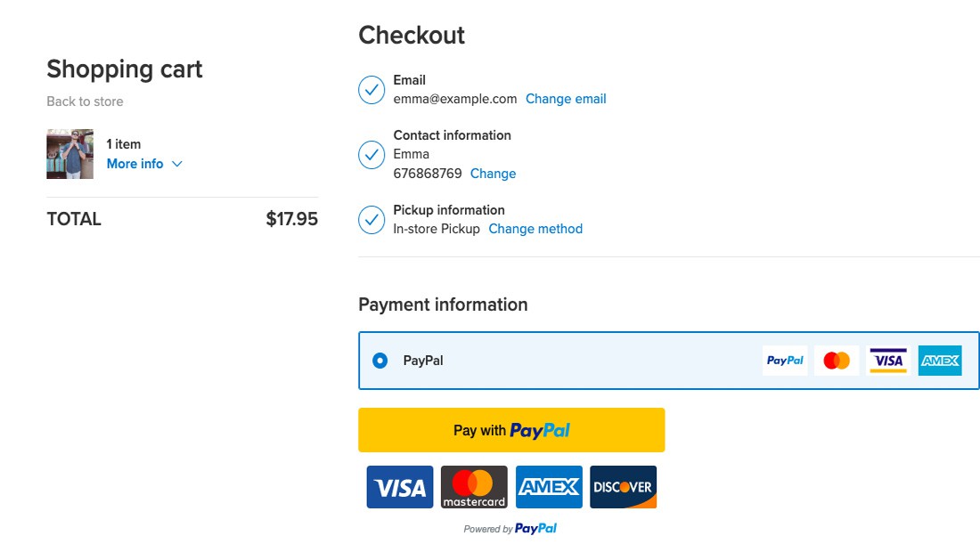Click the Discover card payment button

pyautogui.click(x=623, y=487)
